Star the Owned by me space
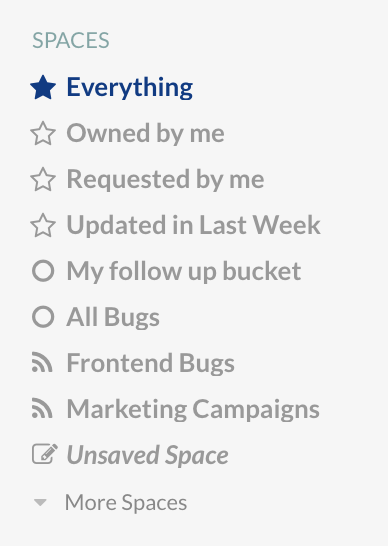The image size is (388, 546). (43, 133)
